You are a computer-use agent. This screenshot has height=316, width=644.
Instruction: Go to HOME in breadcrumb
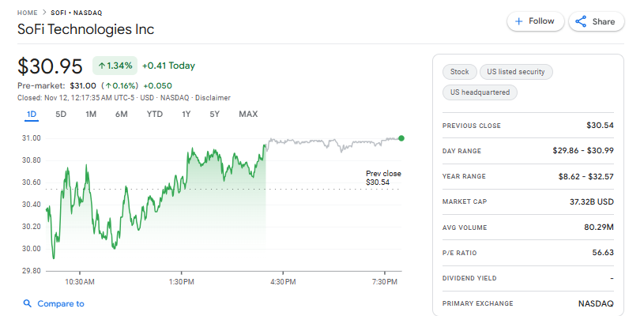[x=28, y=14]
